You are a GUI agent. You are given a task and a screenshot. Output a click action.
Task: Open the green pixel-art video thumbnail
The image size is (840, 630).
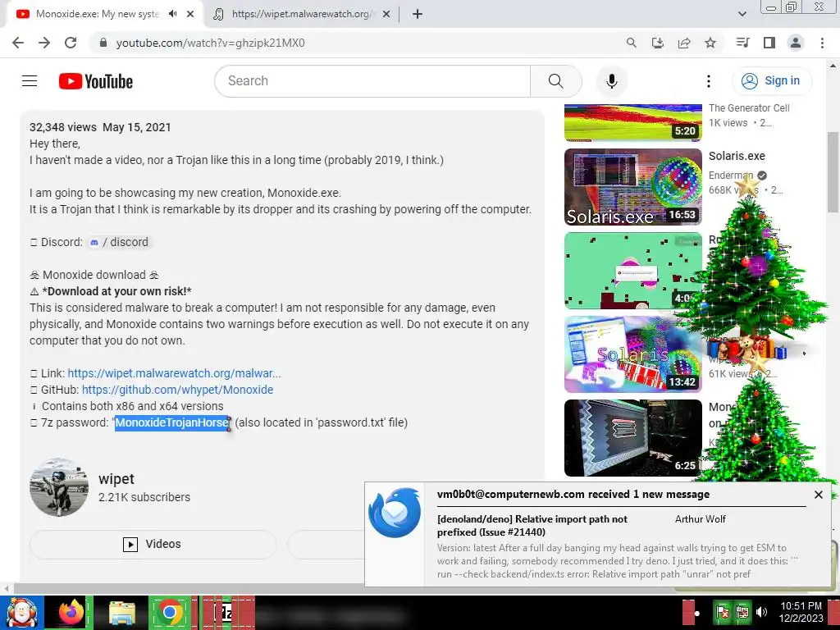pos(632,271)
